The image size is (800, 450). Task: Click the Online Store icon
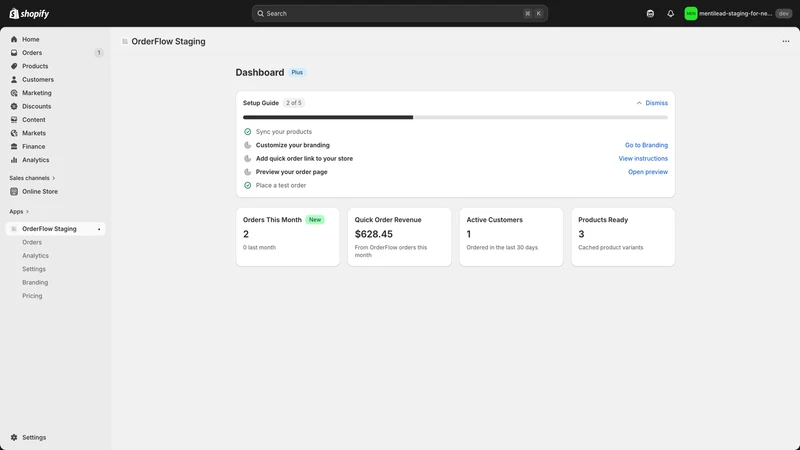tap(14, 191)
